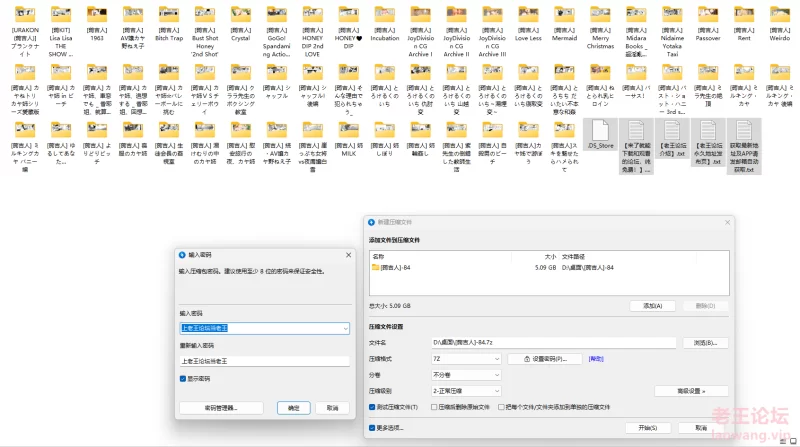Select the HONEY DIP 2nd LOVE folder
This screenshot has width=800, height=447.
point(313,32)
